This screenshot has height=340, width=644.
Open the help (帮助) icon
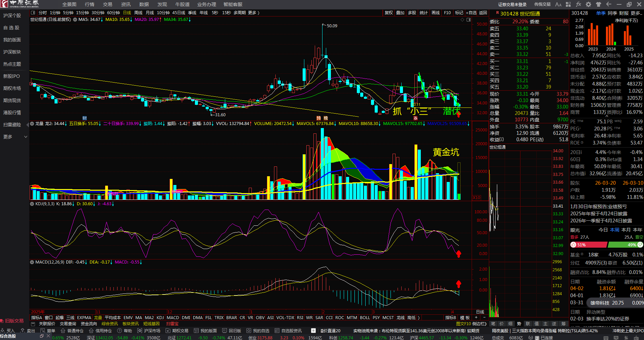click(x=119, y=331)
